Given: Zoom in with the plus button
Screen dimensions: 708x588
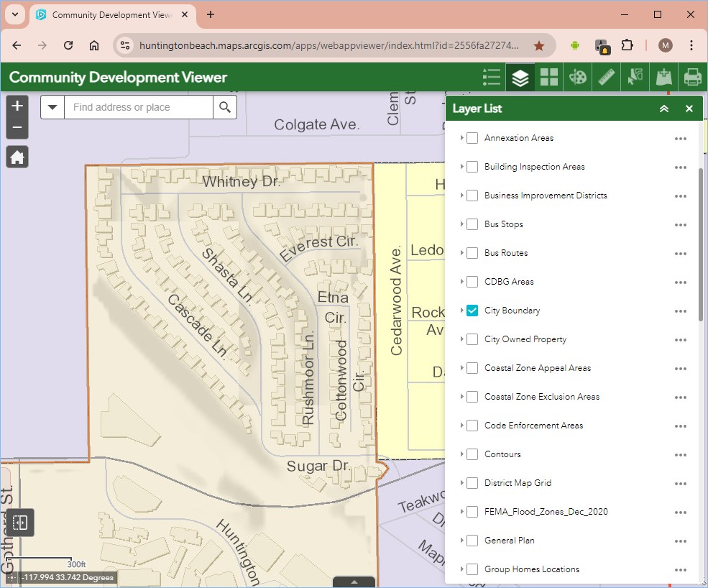Looking at the screenshot, I should click(x=17, y=106).
